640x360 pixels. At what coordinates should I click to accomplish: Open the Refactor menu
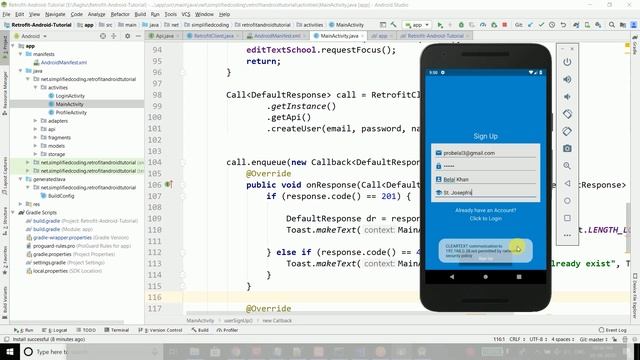click(120, 14)
